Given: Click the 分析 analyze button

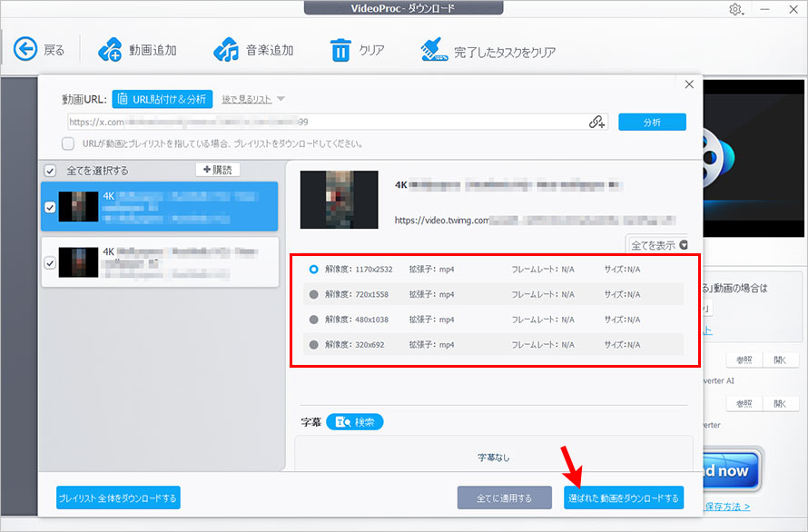Looking at the screenshot, I should point(652,123).
